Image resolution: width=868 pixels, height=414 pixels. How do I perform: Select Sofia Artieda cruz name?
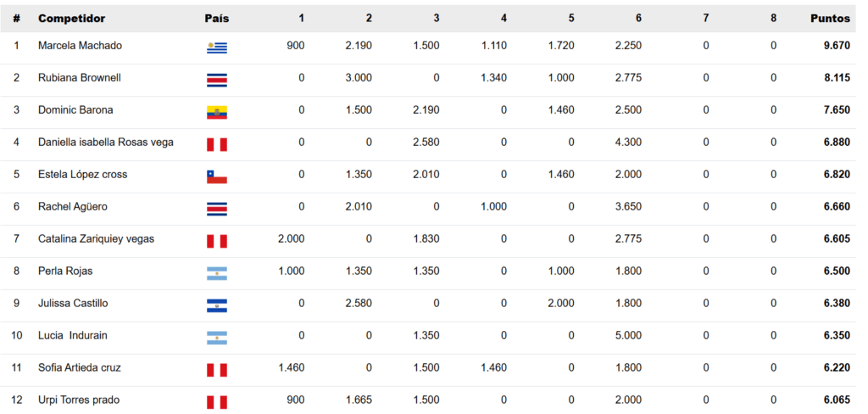[x=77, y=367]
